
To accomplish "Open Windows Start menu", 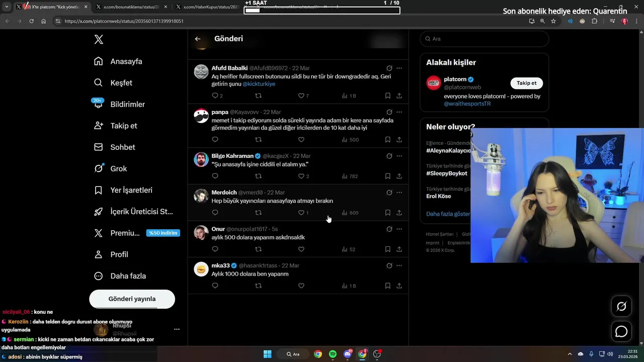I will point(268,354).
